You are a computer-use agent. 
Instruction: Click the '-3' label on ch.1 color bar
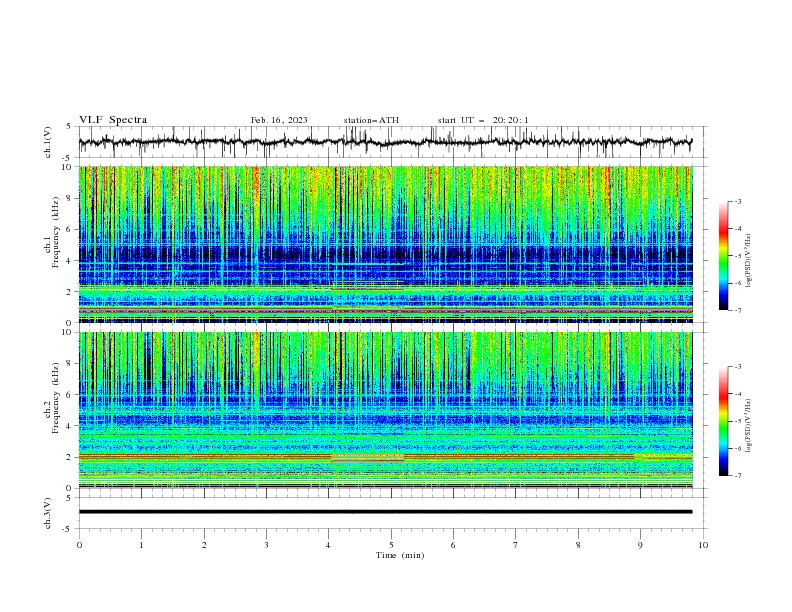(737, 201)
